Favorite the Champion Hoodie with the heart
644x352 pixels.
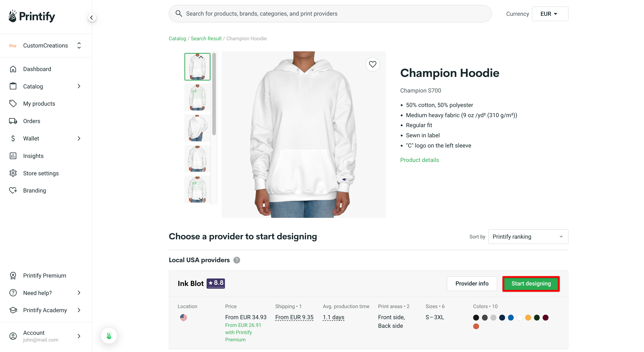(372, 64)
